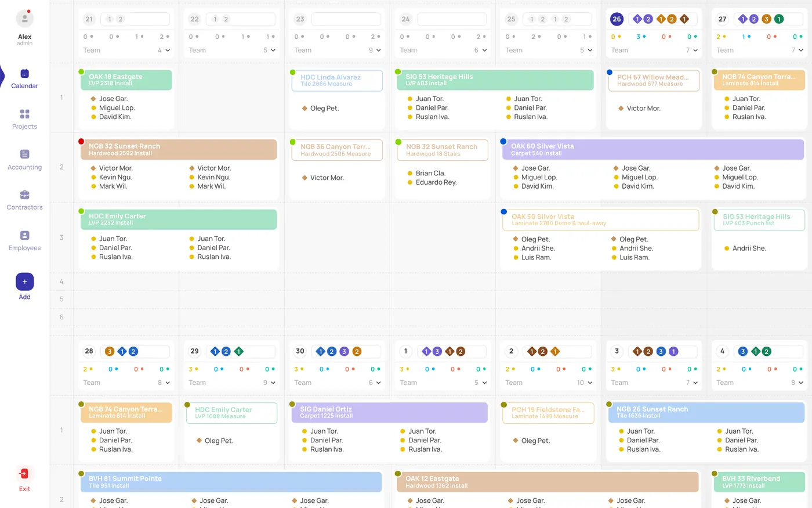Click green status dot on OAK 18 Eastgate

[81, 72]
